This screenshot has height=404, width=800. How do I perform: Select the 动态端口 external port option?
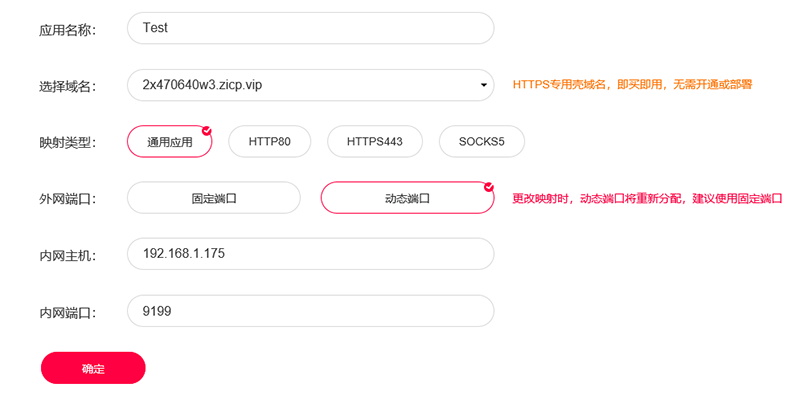pyautogui.click(x=407, y=198)
